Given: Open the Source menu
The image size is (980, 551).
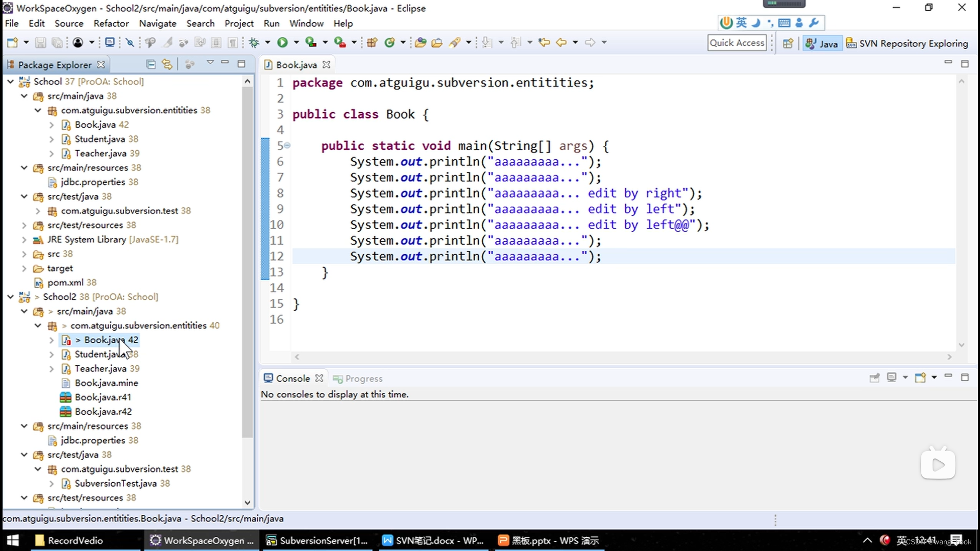Looking at the screenshot, I should (69, 23).
